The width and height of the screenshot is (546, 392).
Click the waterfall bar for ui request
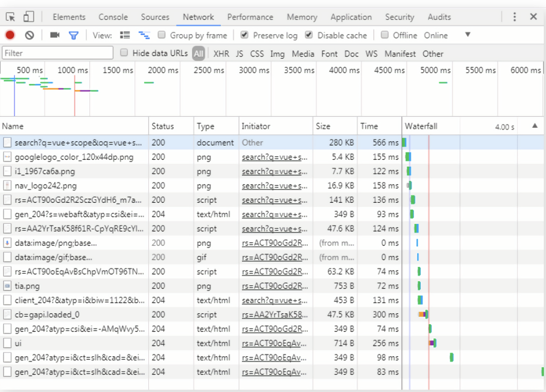(x=433, y=343)
